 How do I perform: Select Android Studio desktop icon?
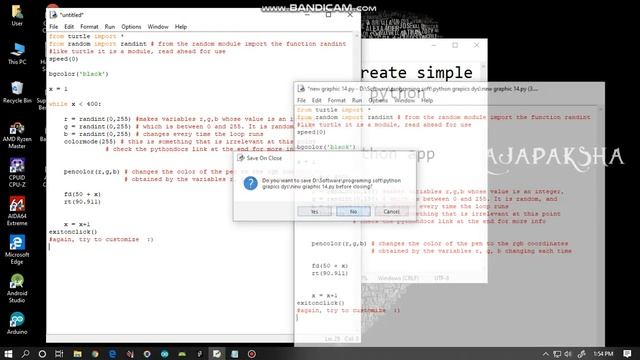coord(17,288)
